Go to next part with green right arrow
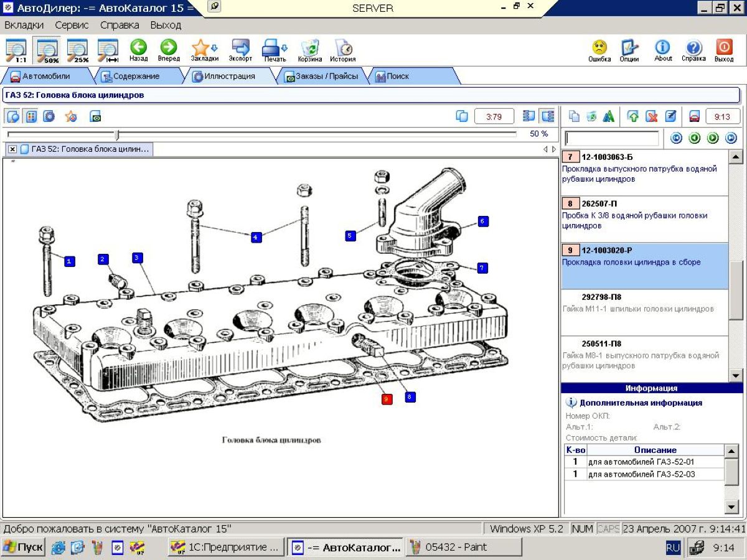The image size is (747, 560). pyautogui.click(x=713, y=138)
